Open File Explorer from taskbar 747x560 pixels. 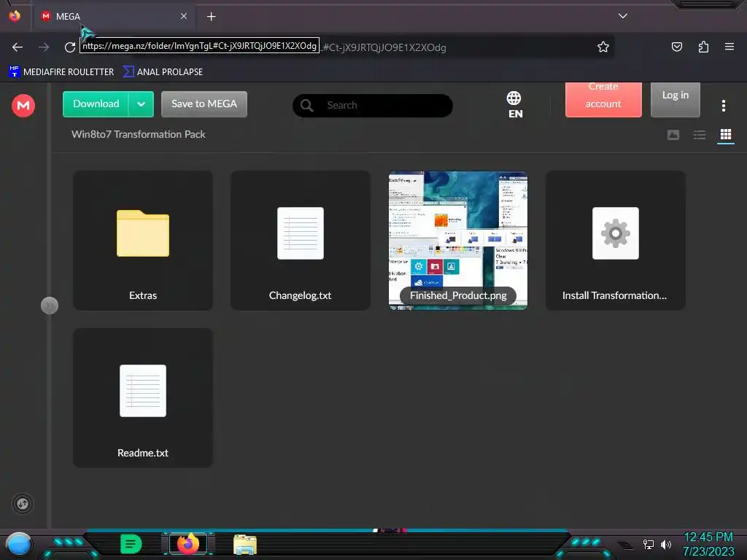point(245,544)
